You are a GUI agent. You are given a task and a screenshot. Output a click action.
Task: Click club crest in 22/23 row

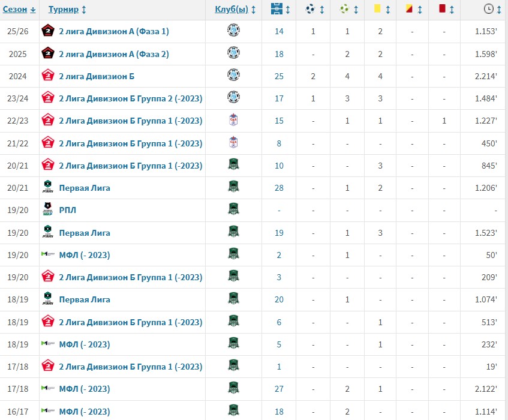click(233, 119)
